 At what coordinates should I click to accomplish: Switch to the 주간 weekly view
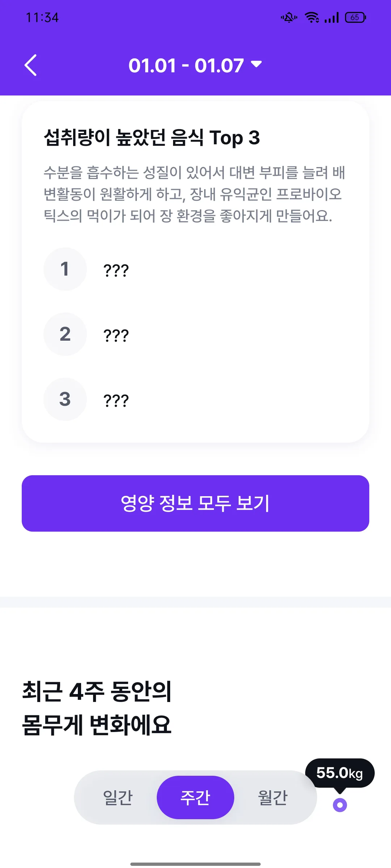(x=195, y=797)
